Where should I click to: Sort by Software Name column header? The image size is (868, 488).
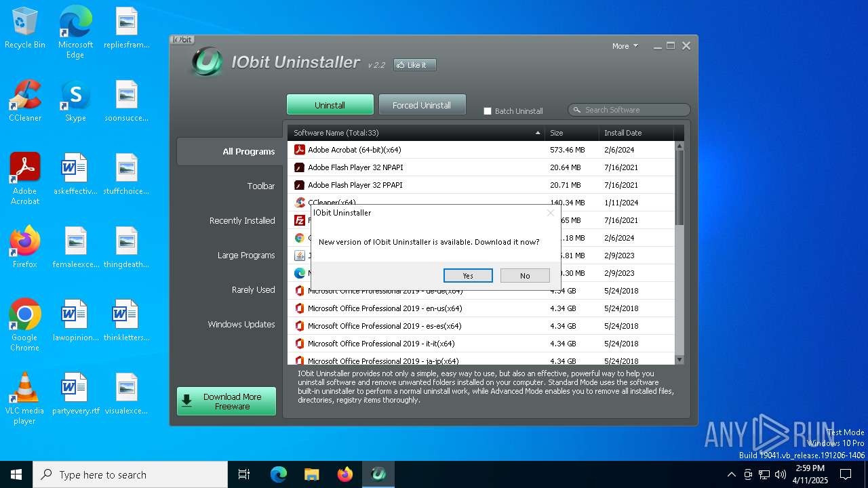(416, 133)
